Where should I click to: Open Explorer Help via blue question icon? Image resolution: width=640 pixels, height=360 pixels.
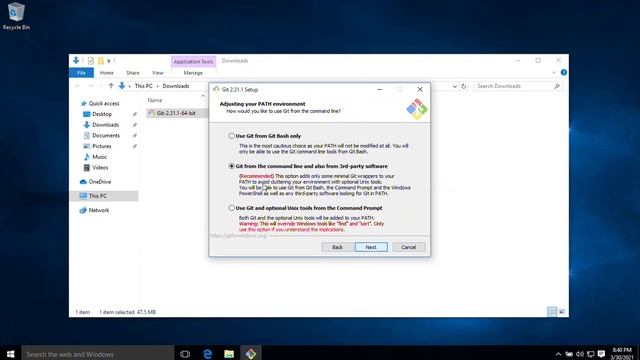(x=564, y=73)
